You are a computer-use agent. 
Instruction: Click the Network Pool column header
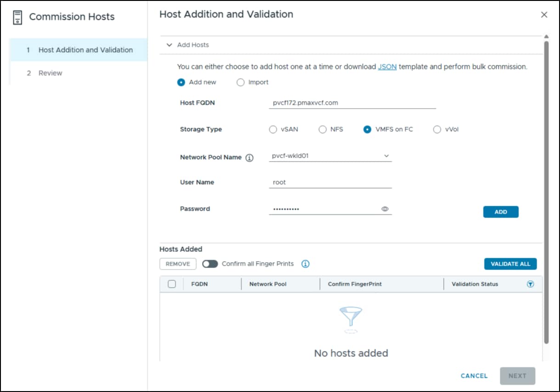(268, 284)
